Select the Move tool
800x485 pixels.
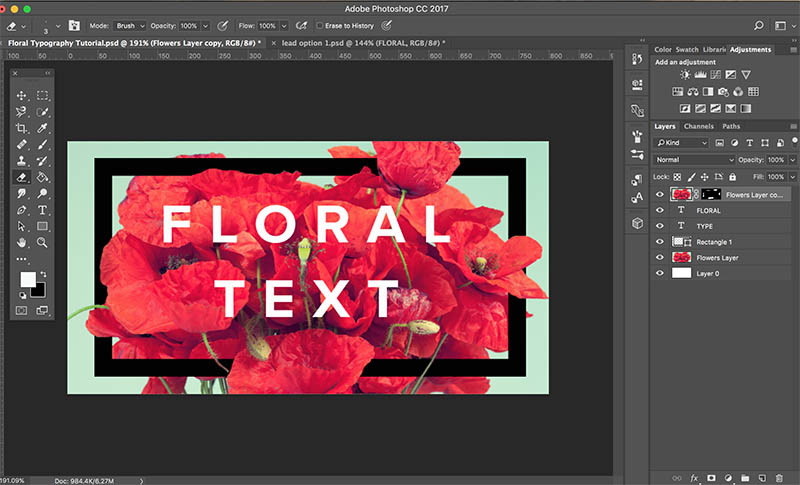(x=21, y=95)
